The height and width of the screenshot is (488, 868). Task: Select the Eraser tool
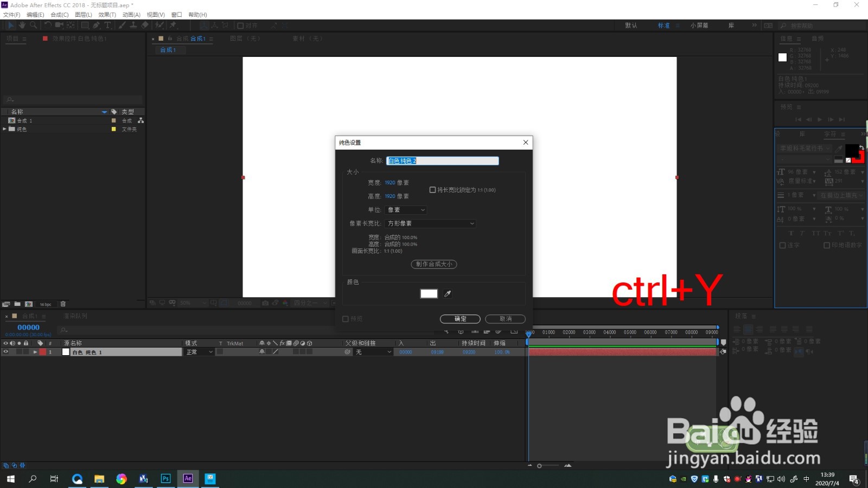145,25
